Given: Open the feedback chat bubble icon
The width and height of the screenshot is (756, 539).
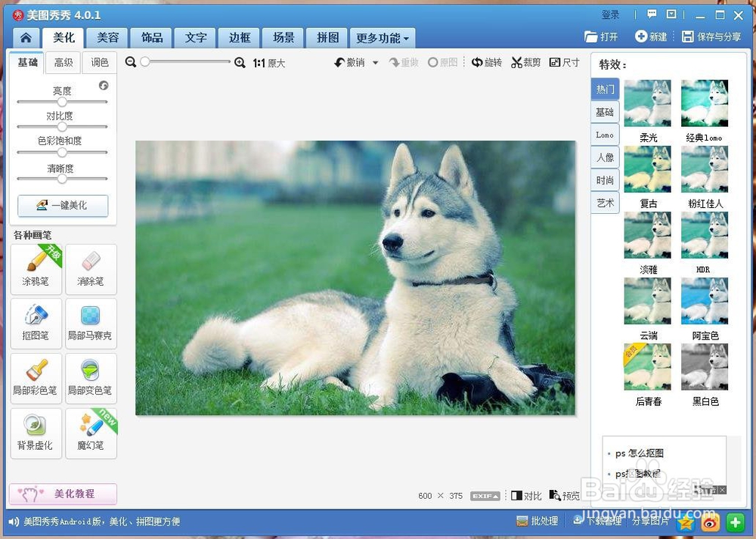Looking at the screenshot, I should 652,14.
